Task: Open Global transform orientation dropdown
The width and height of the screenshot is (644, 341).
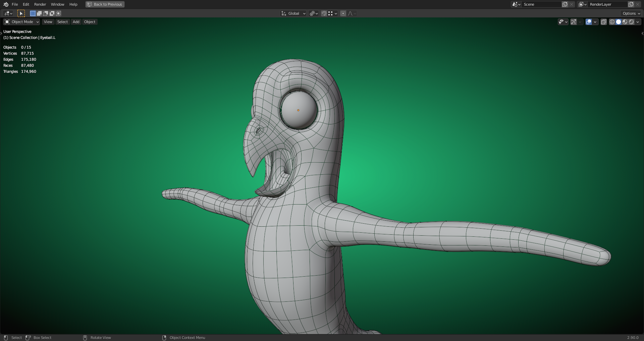Action: [293, 13]
